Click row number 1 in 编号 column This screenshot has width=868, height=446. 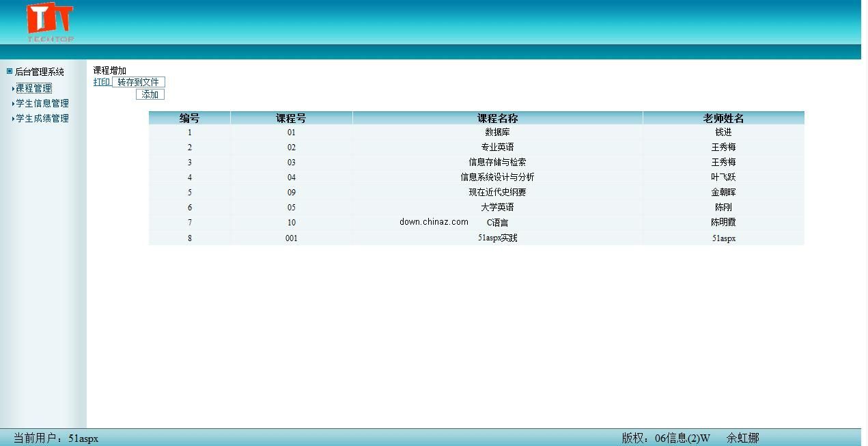click(x=190, y=133)
